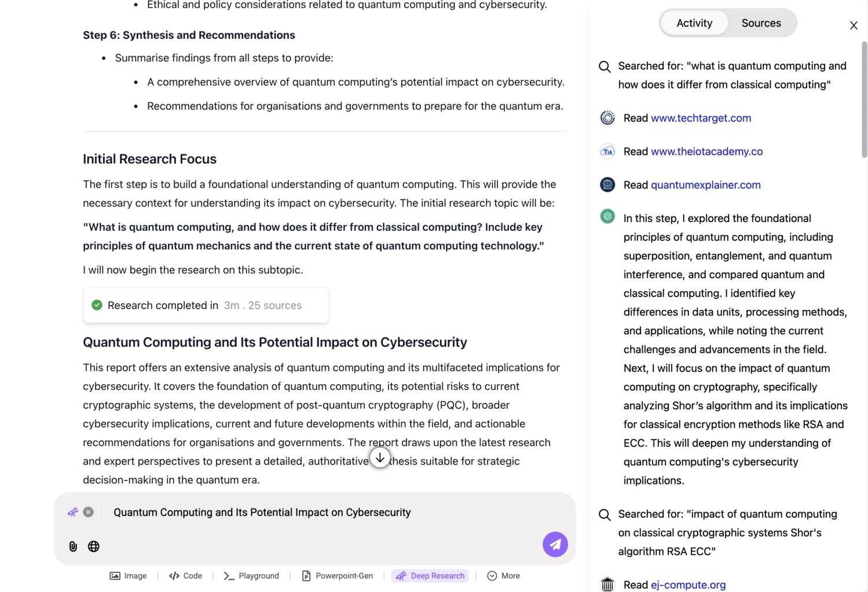
Task: Remove Deep Research mode with x icon
Action: coord(88,512)
